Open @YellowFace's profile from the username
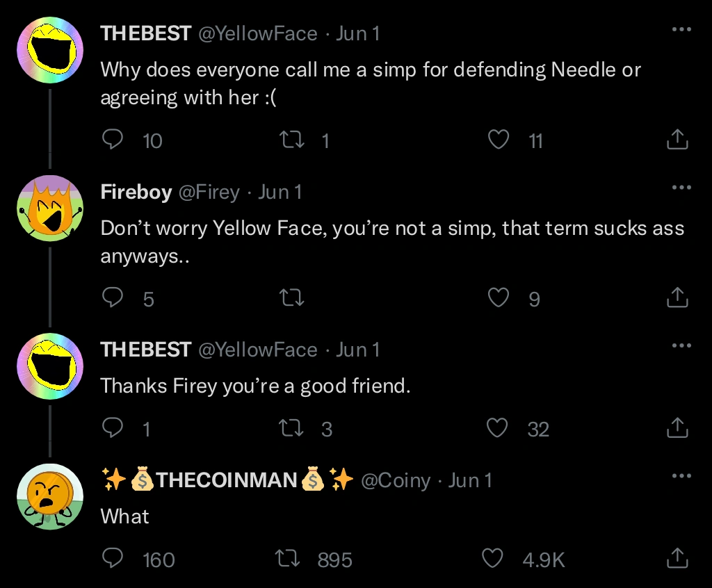The image size is (712, 588). (x=257, y=33)
